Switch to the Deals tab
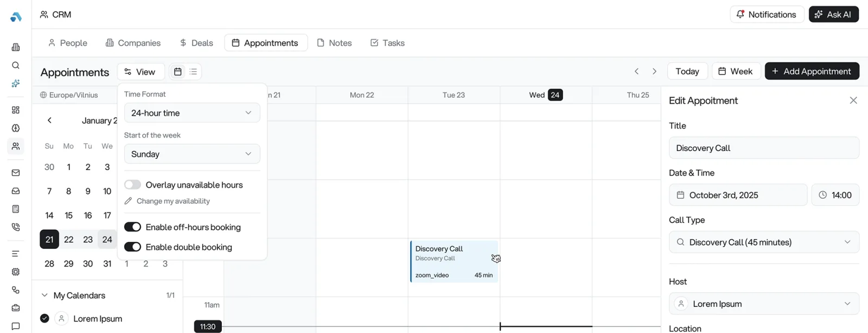Viewport: 868px width, 333px height. coord(195,42)
